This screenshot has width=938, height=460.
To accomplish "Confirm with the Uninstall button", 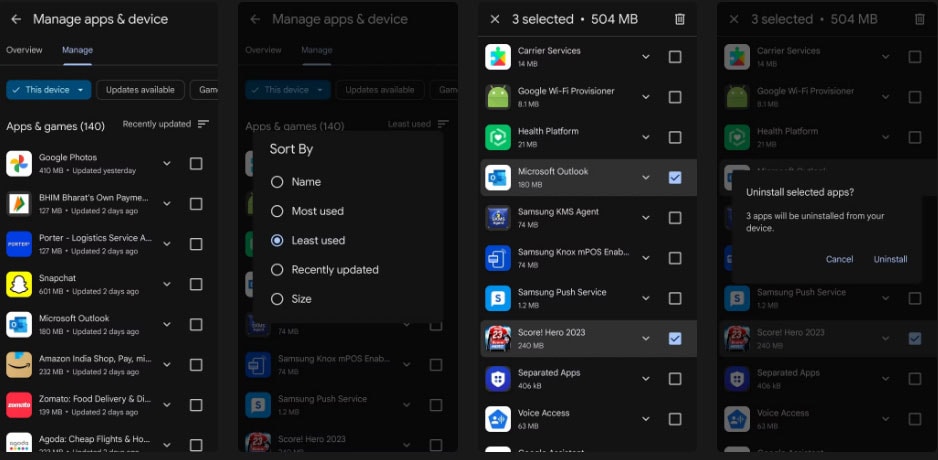I will coord(890,259).
